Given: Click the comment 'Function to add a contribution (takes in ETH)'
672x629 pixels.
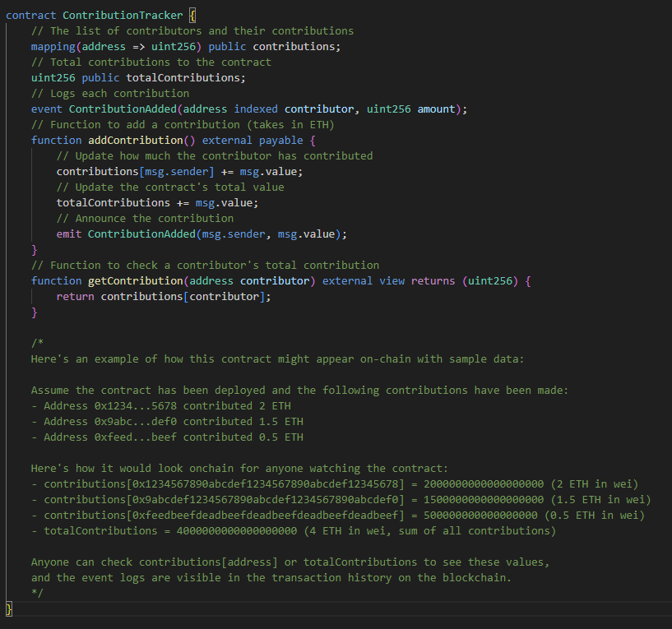Looking at the screenshot, I should point(183,125).
